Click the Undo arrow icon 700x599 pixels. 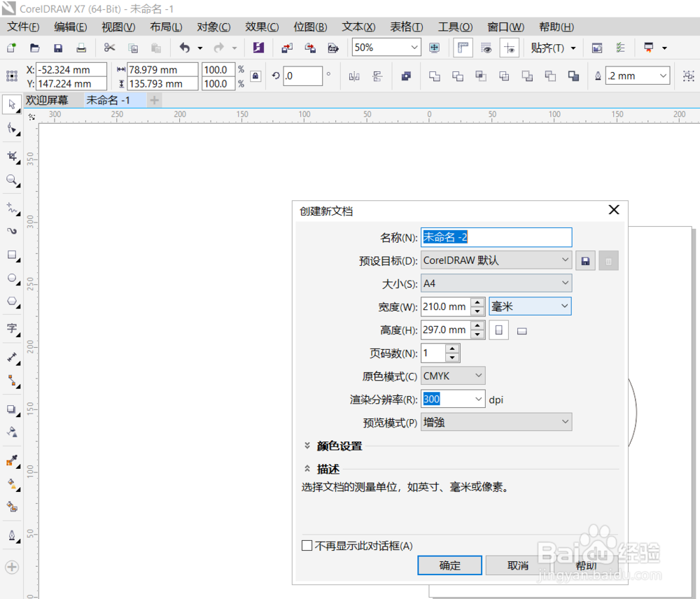point(185,48)
